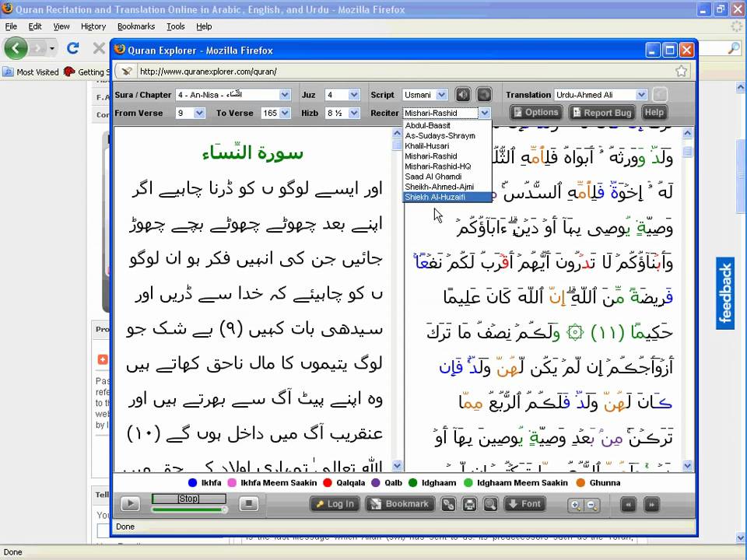Viewport: 747px width, 560px height.
Task: Click the up arrow of the Arabic pane scrollbar
Action: (x=687, y=133)
